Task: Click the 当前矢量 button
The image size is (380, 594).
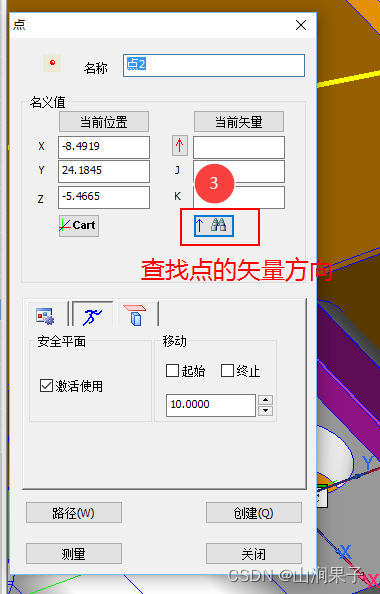Action: (x=239, y=122)
